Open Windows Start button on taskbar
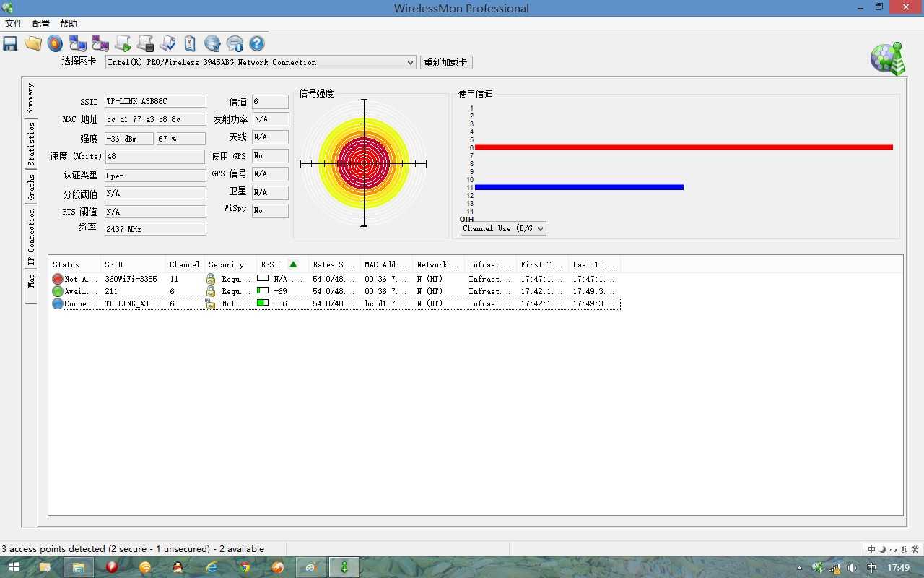This screenshot has height=578, width=924. coord(13,567)
